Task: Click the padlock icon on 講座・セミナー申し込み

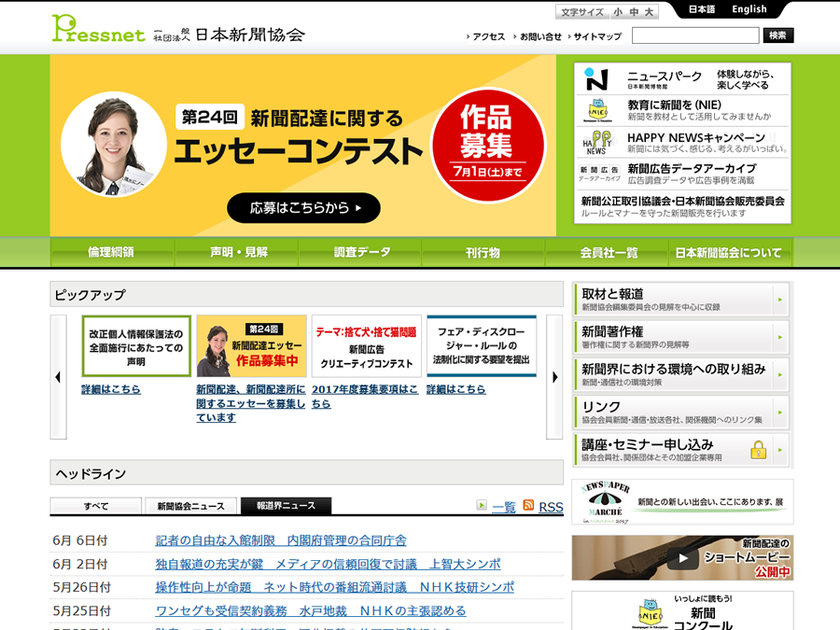Action: pyautogui.click(x=758, y=450)
